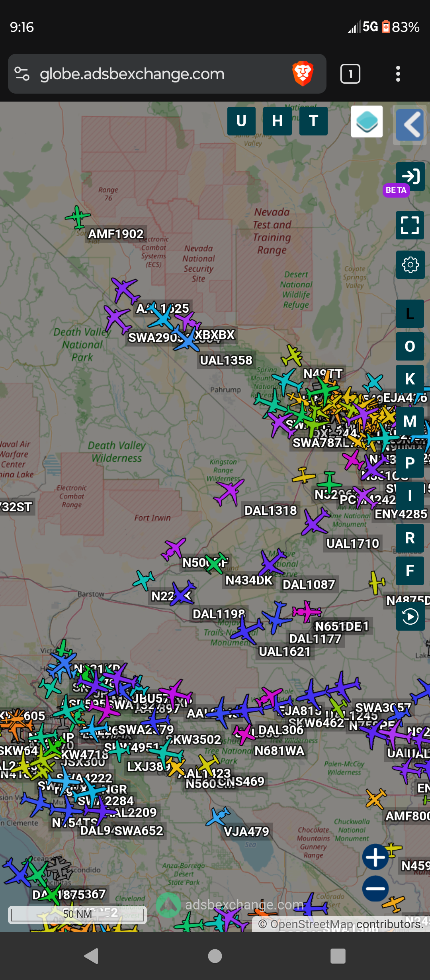Toggle the I button

[410, 496]
